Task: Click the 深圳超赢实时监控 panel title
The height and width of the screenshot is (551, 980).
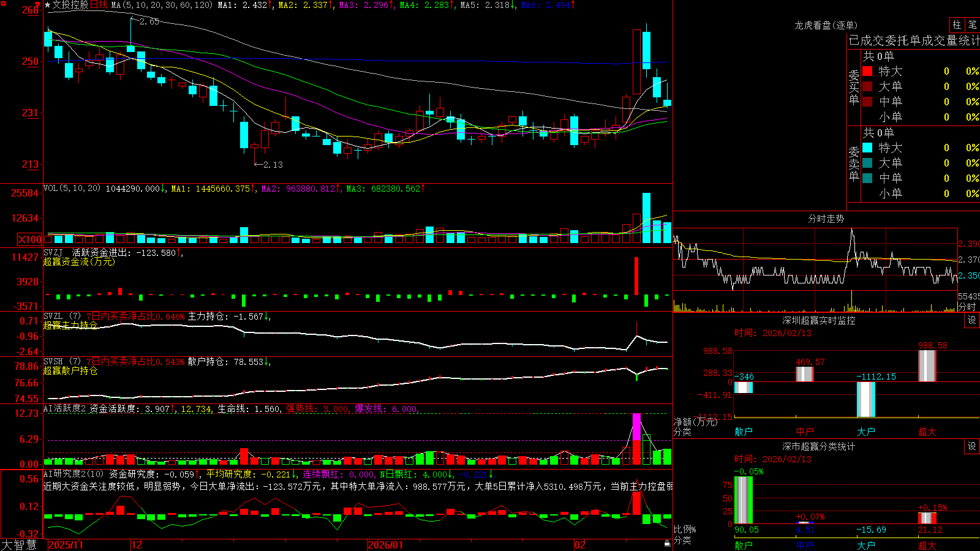Action: (818, 320)
